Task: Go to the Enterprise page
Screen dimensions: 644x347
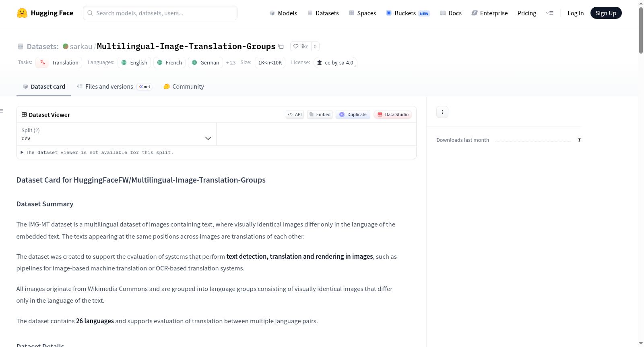Action: click(x=489, y=13)
